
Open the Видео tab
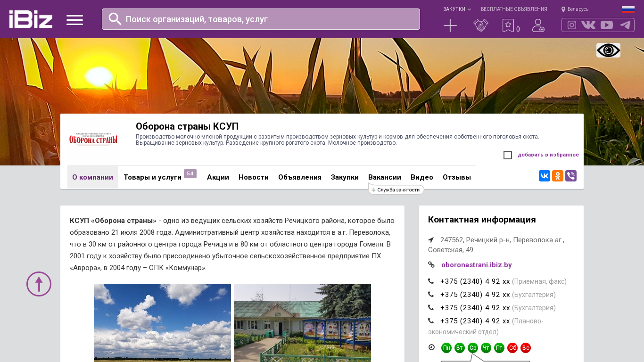pos(422,177)
